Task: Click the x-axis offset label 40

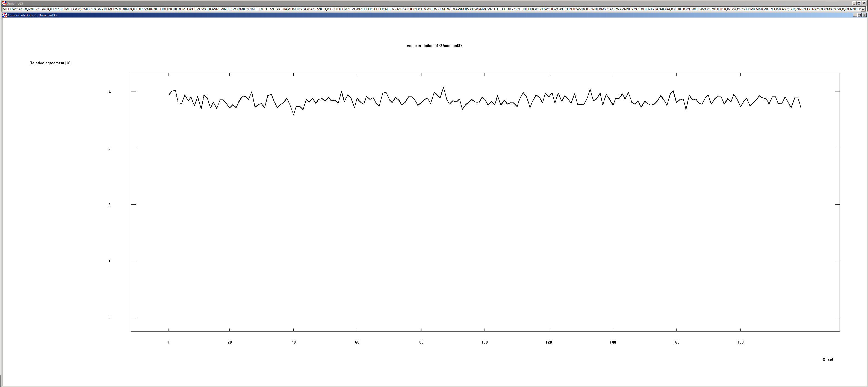Action: coord(294,342)
